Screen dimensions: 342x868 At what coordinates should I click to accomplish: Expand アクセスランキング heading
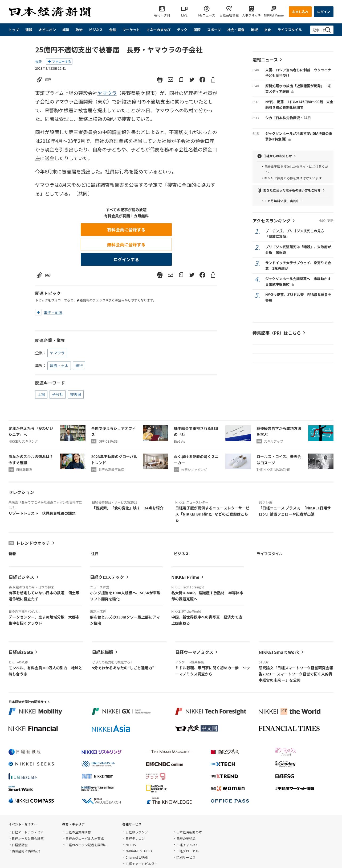(x=274, y=221)
